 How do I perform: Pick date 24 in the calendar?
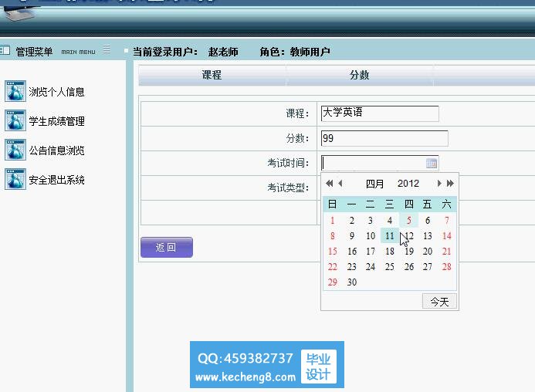click(x=371, y=267)
